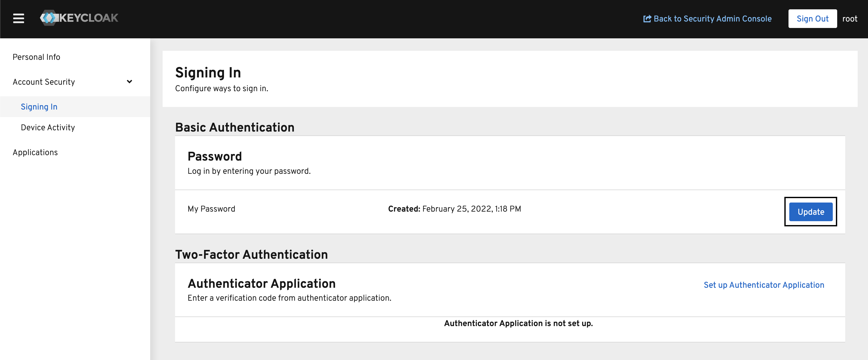Click Set up Authenticator Application
The height and width of the screenshot is (360, 868).
764,285
